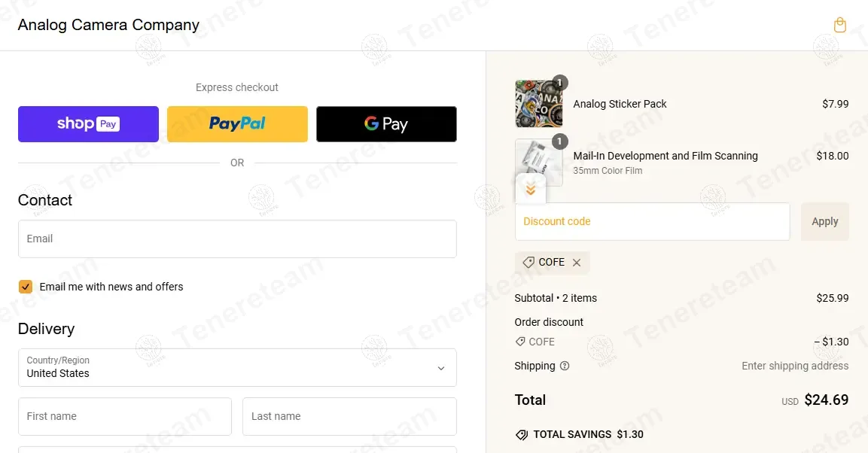Screen dimensions: 868x453
Task: Click the shipping help question mark icon
Action: (565, 366)
